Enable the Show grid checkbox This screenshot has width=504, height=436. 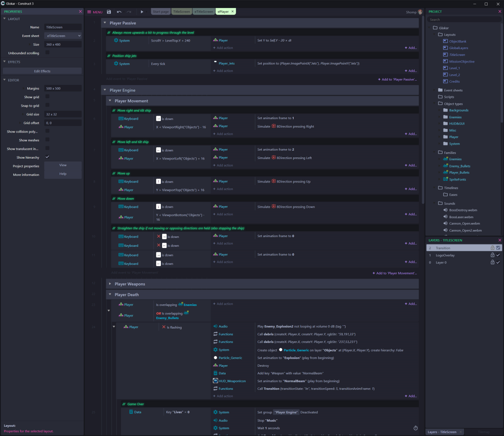(x=47, y=97)
